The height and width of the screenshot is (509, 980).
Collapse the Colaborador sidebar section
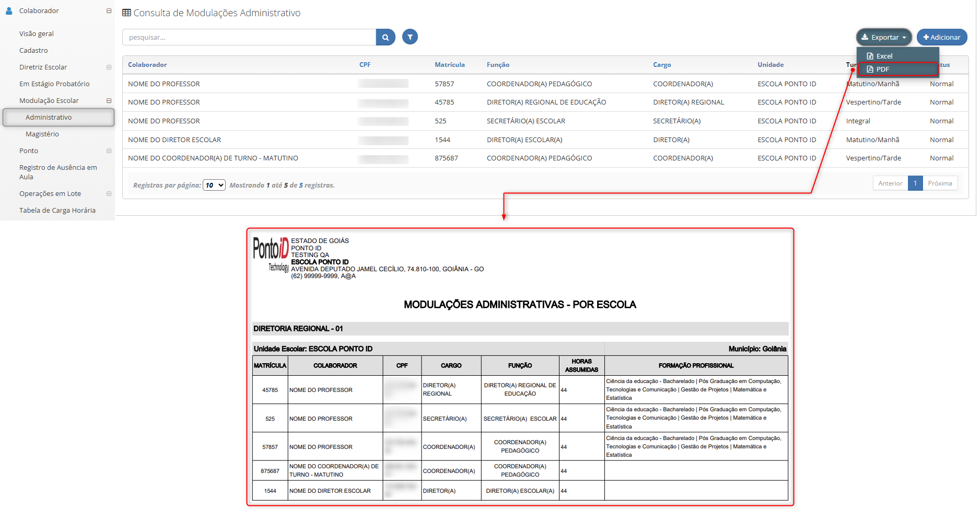coord(109,10)
